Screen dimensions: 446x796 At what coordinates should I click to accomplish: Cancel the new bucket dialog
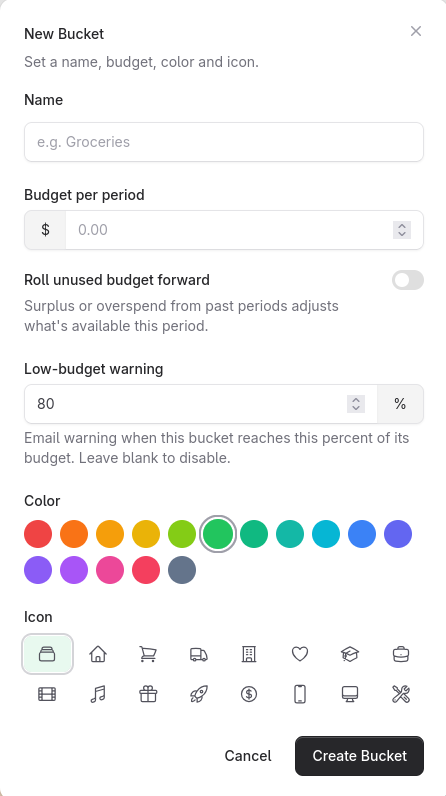[248, 756]
